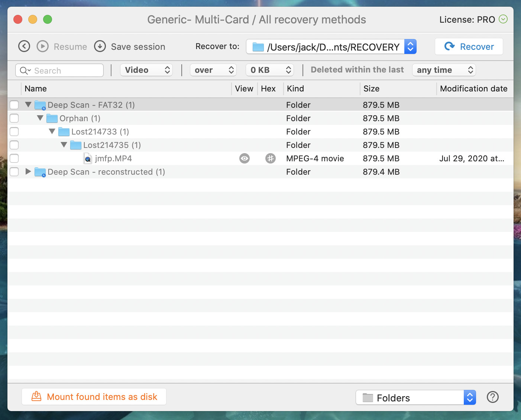Preview jmfp.MP4 with the eye icon
521x420 pixels.
tap(245, 158)
